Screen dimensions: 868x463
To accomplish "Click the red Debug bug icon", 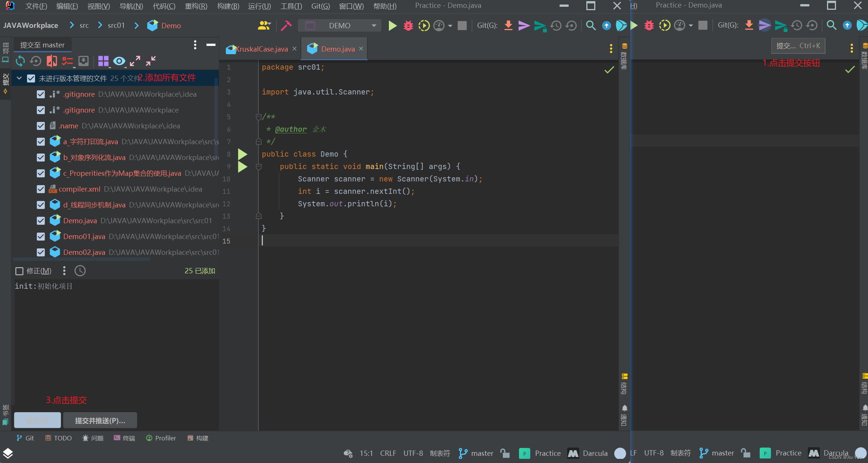I will pyautogui.click(x=408, y=26).
